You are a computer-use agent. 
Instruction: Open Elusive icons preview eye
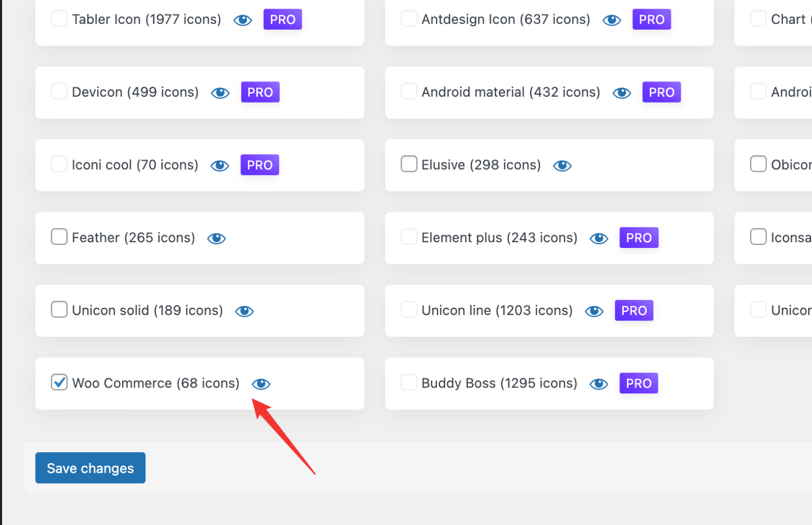[562, 166]
